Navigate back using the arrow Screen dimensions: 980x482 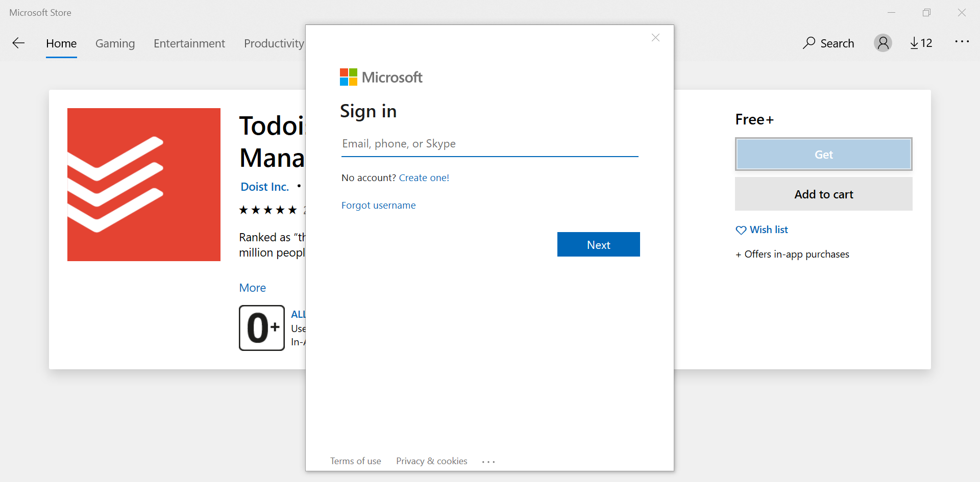18,43
